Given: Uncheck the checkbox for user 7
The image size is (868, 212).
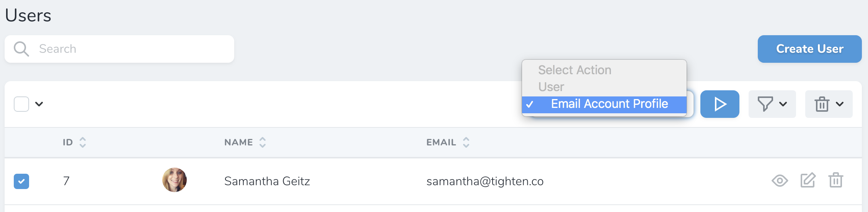Looking at the screenshot, I should 21,181.
